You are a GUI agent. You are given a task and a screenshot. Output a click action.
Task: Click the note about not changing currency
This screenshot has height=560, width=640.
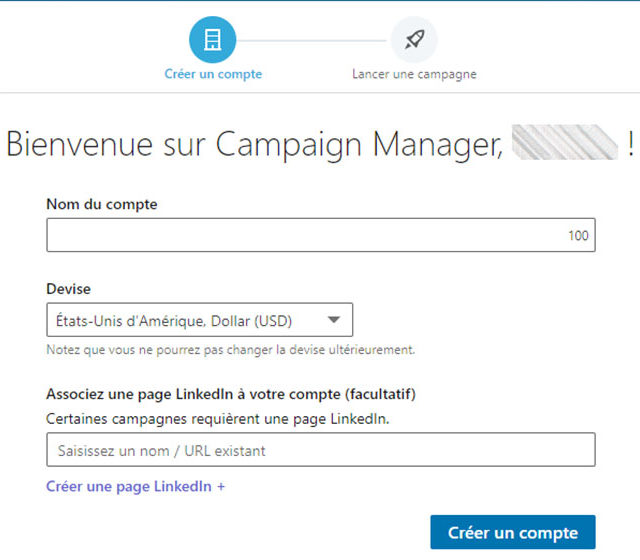(x=231, y=350)
